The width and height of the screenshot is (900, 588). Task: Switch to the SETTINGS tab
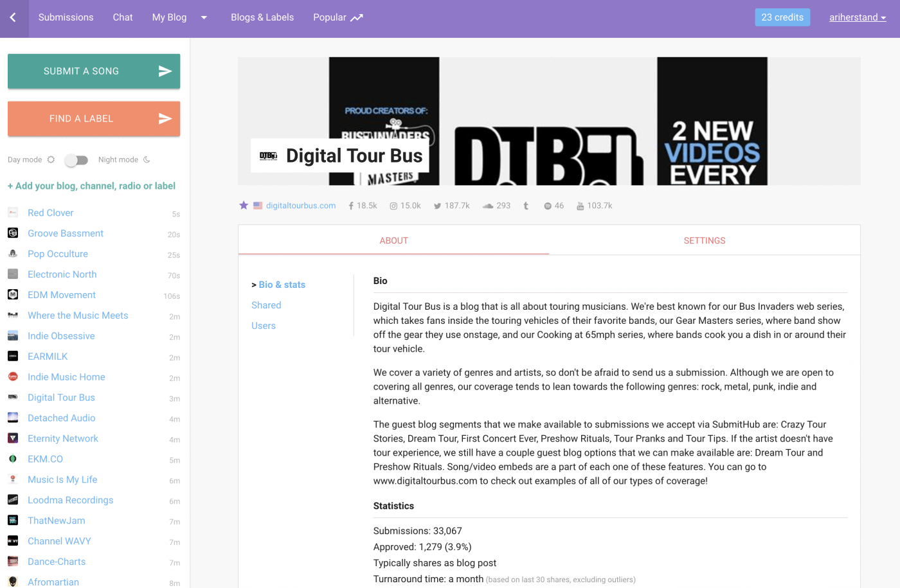[x=705, y=240]
